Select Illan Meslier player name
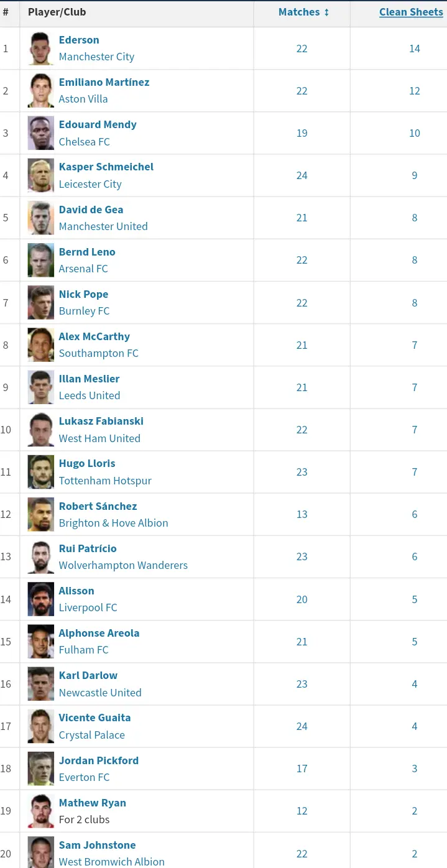447x868 pixels. point(89,379)
